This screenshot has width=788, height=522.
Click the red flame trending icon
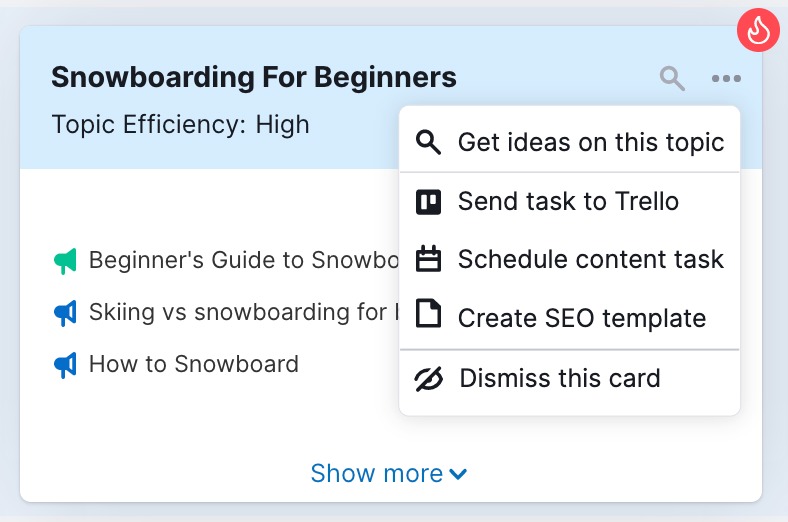coord(758,30)
